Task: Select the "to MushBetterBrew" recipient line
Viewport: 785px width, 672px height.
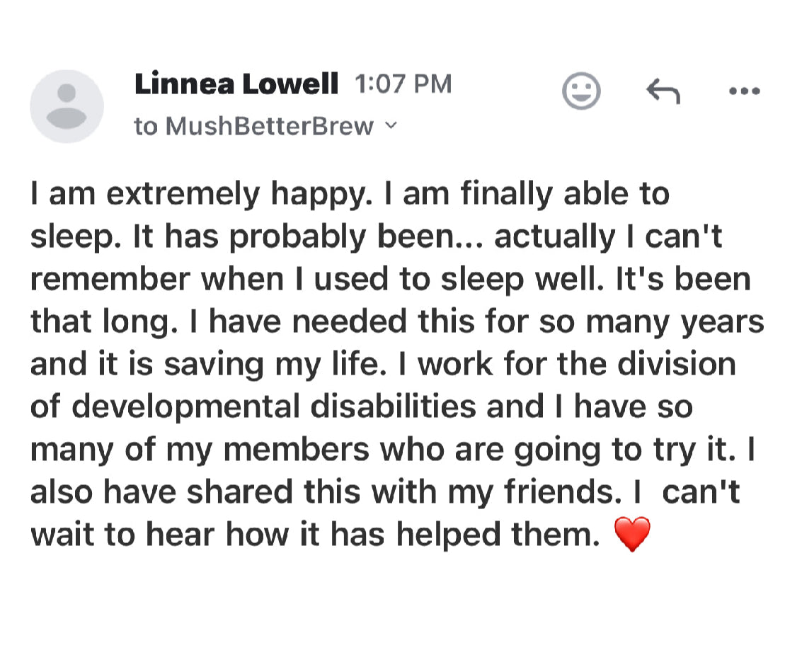Action: [x=254, y=126]
